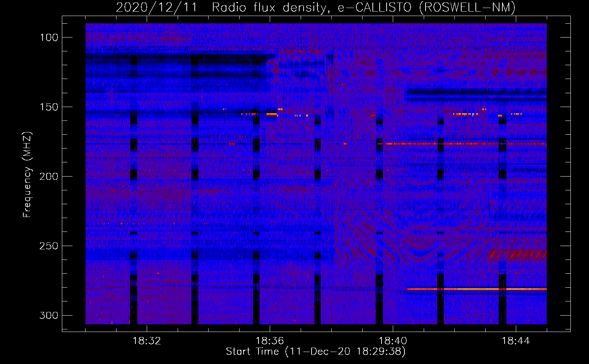Image resolution: width=589 pixels, height=364 pixels.
Task: Click the 'Frequency (MHZ)' axis label
Action: pos(27,175)
